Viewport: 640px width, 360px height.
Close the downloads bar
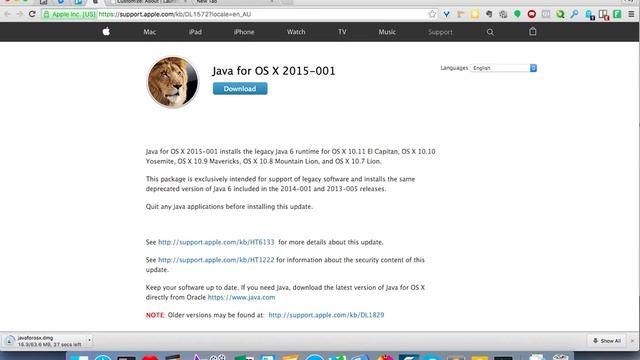[633, 341]
